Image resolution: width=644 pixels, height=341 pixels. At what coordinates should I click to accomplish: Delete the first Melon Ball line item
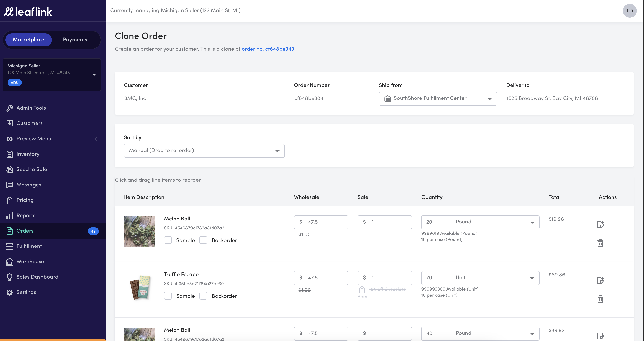coord(600,243)
